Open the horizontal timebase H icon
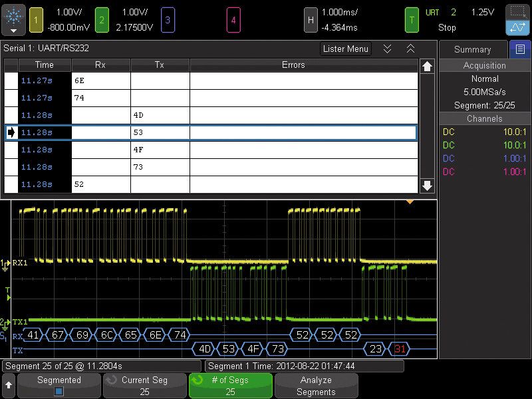Image resolution: width=532 pixels, height=399 pixels. 311,20
